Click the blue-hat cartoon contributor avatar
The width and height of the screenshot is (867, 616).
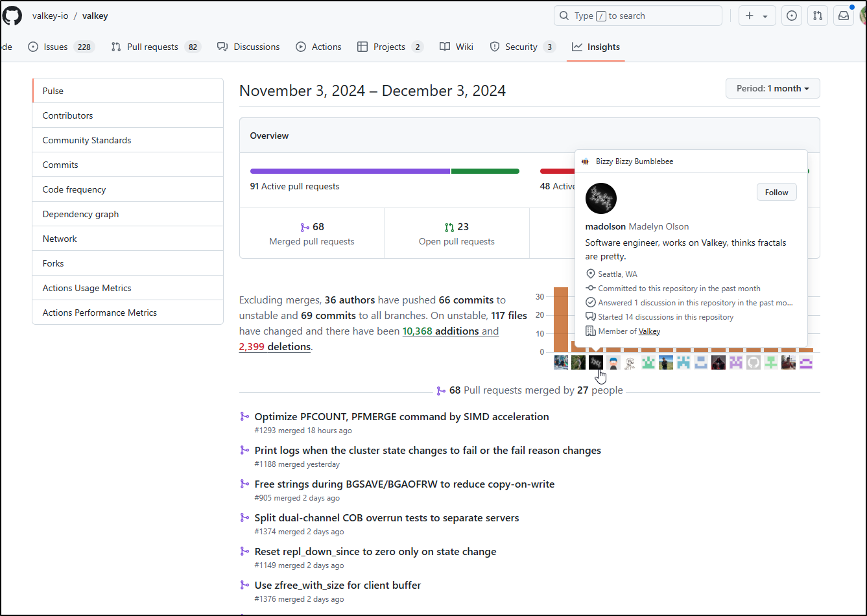(x=613, y=362)
